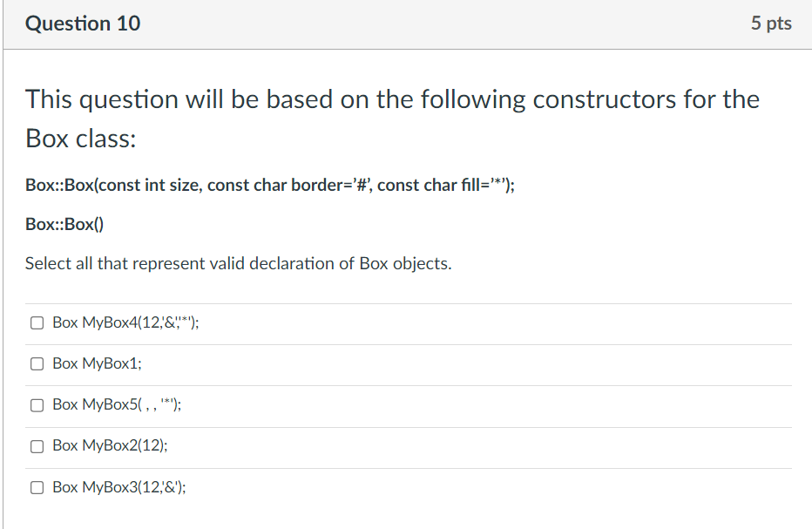The image size is (812, 529).
Task: Click the Select all that represent instruction
Action: pyautogui.click(x=238, y=263)
